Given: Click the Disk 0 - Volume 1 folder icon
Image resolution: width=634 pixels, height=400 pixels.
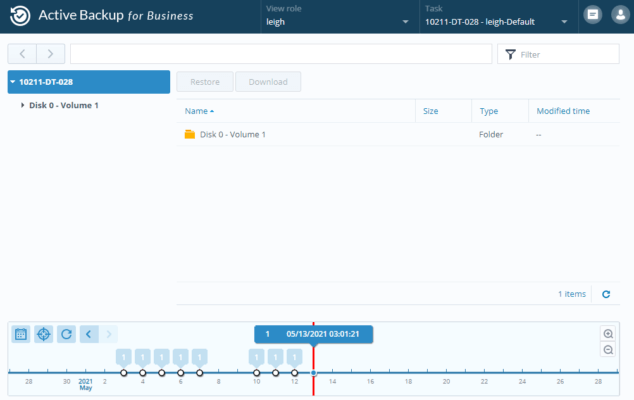Looking at the screenshot, I should (190, 134).
